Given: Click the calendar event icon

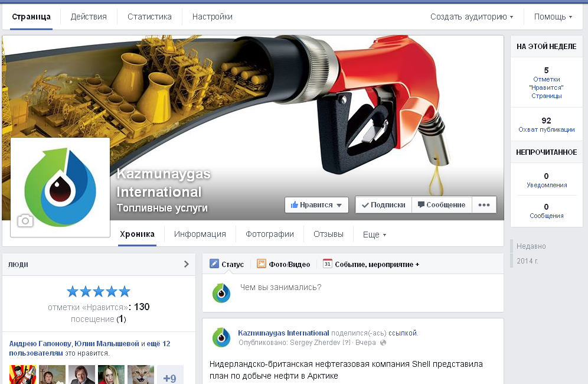Looking at the screenshot, I should (328, 264).
